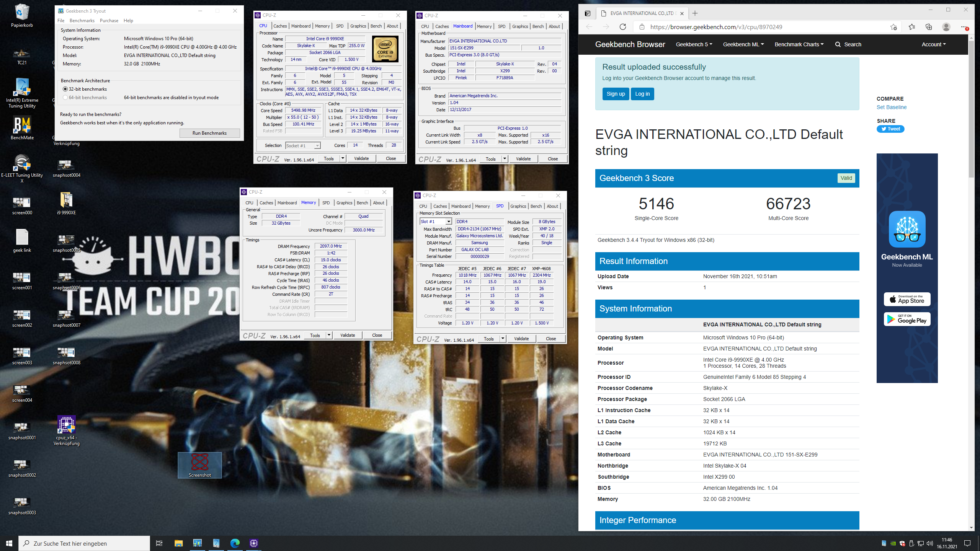Screen dimensions: 980x551
Task: Expand the Benchmark Charts dropdown
Action: [799, 44]
